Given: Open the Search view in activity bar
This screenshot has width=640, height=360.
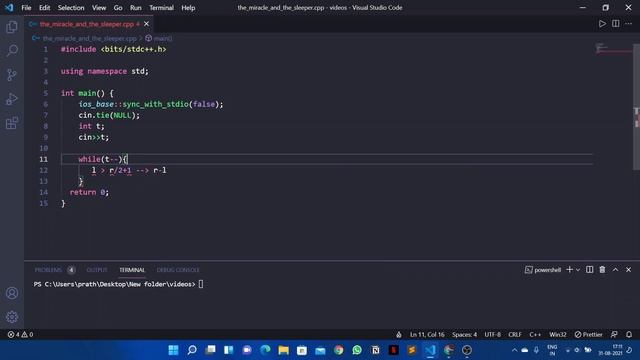Looking at the screenshot, I should 12,51.
